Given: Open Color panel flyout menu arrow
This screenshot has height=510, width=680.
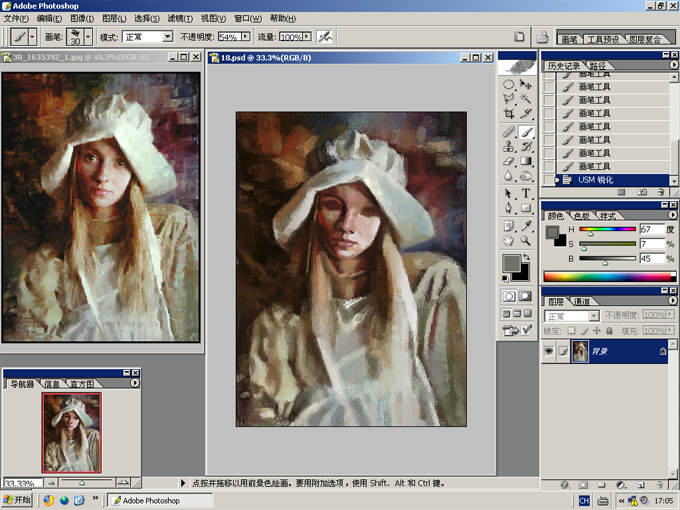Looking at the screenshot, I should pos(673,215).
